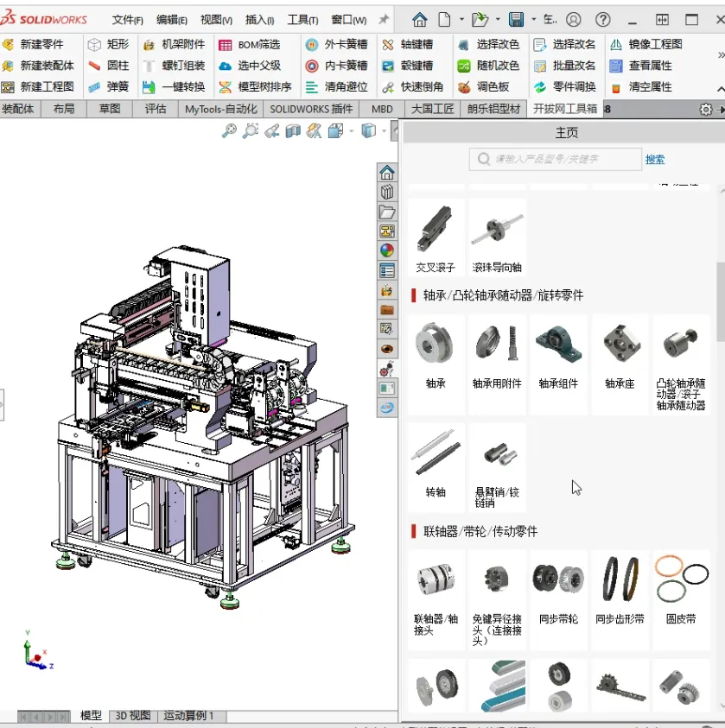The width and height of the screenshot is (725, 728).
Task: Expand the Save dropdown arrow
Action: pos(534,20)
